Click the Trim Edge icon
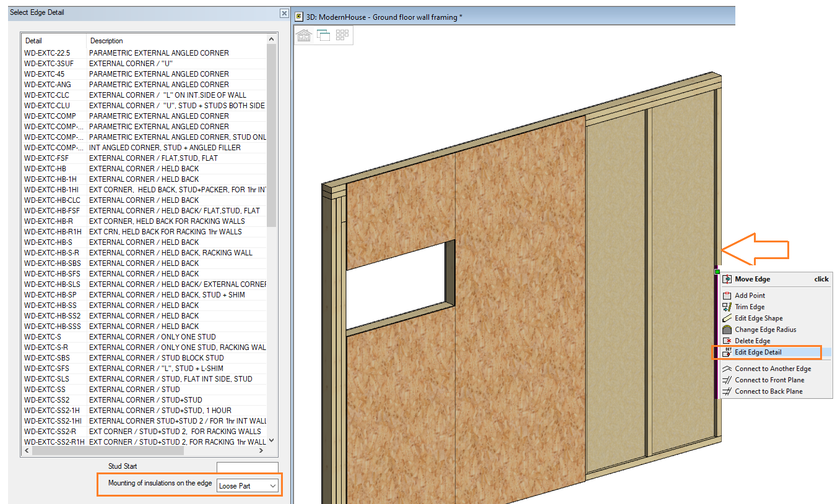The image size is (835, 504). 727,307
